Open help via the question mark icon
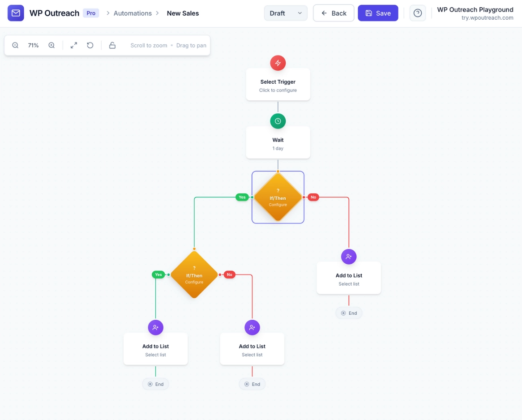 click(417, 13)
